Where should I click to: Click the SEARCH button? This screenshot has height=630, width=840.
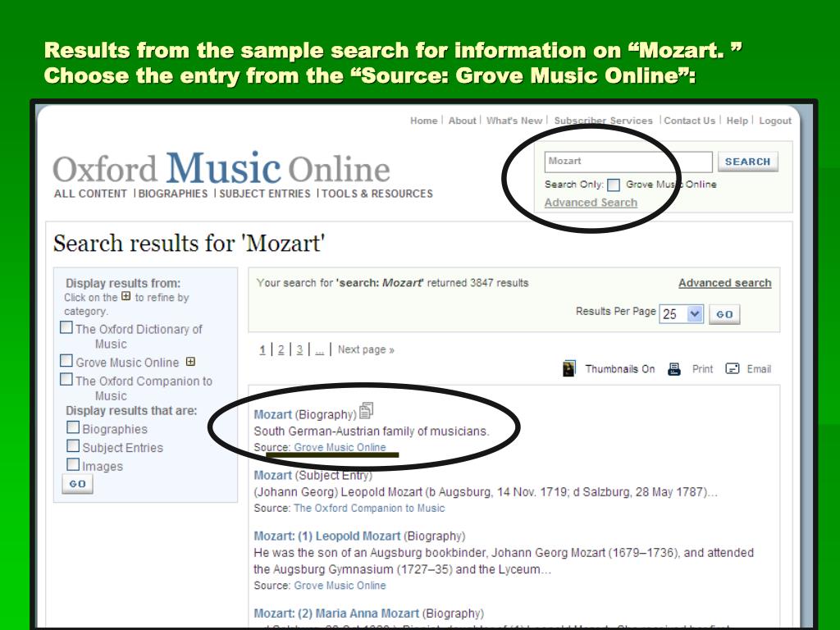click(x=747, y=162)
